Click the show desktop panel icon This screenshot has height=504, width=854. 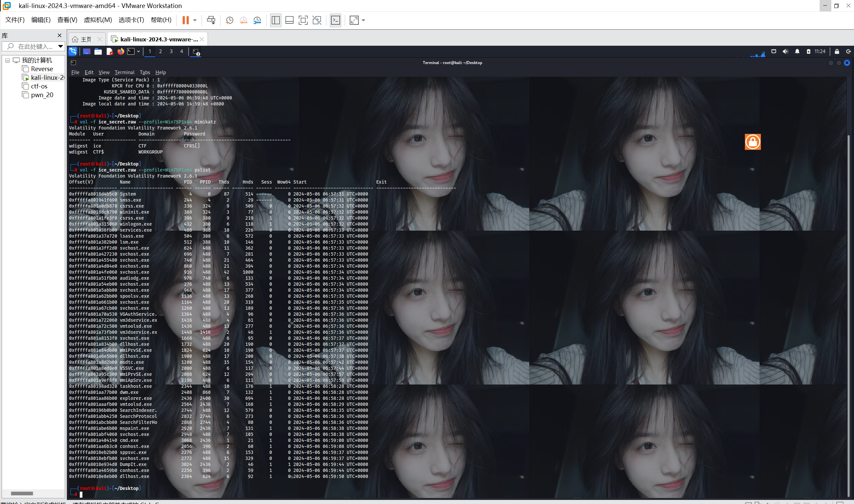coord(86,52)
